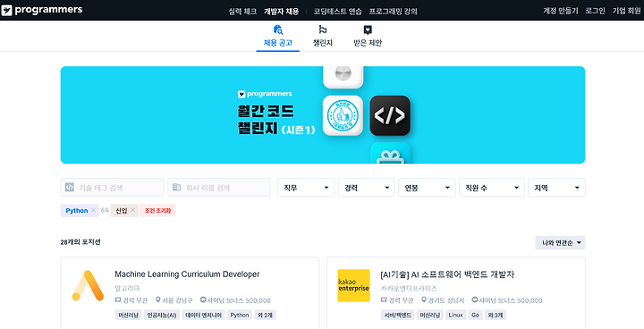Image resolution: width=644 pixels, height=329 pixels.
Task: Click 외 2개 more tags
Action: coord(265,315)
